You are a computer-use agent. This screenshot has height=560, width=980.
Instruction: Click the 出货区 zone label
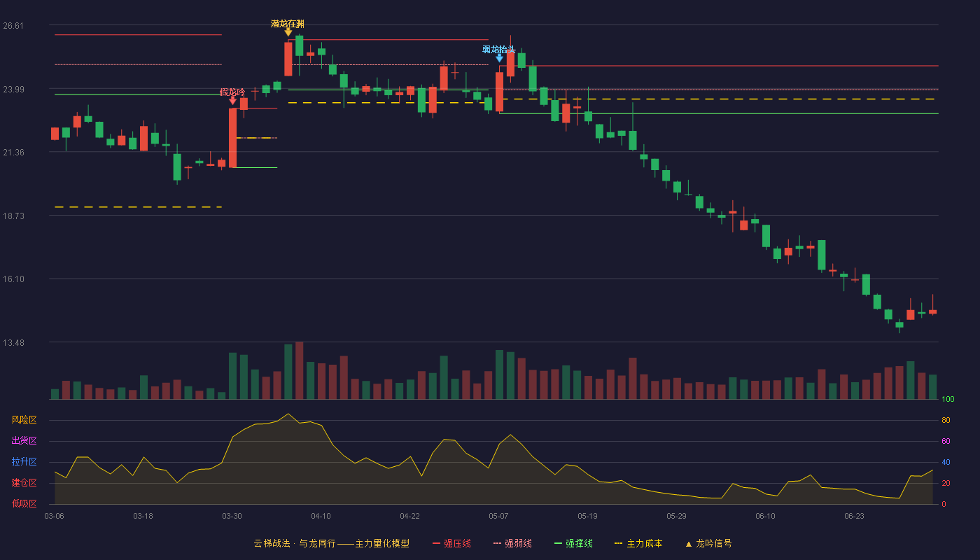pyautogui.click(x=24, y=441)
